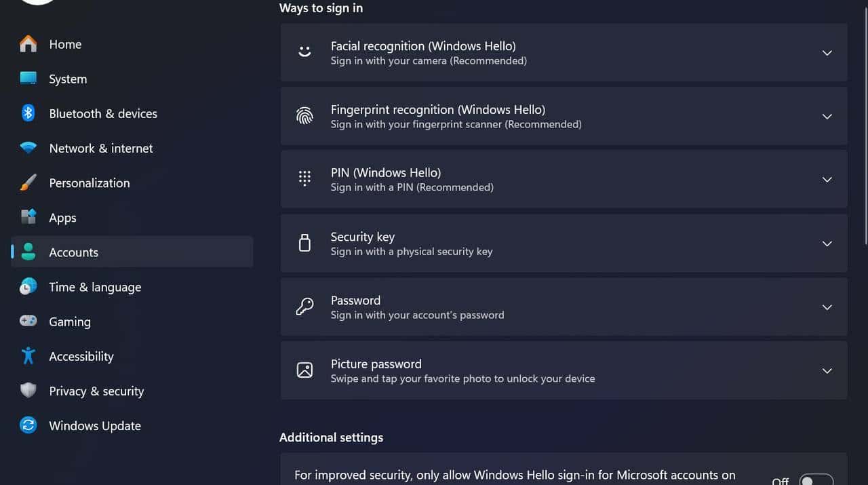Viewport: 868px width, 485px height.
Task: Select the Password key icon
Action: point(304,307)
